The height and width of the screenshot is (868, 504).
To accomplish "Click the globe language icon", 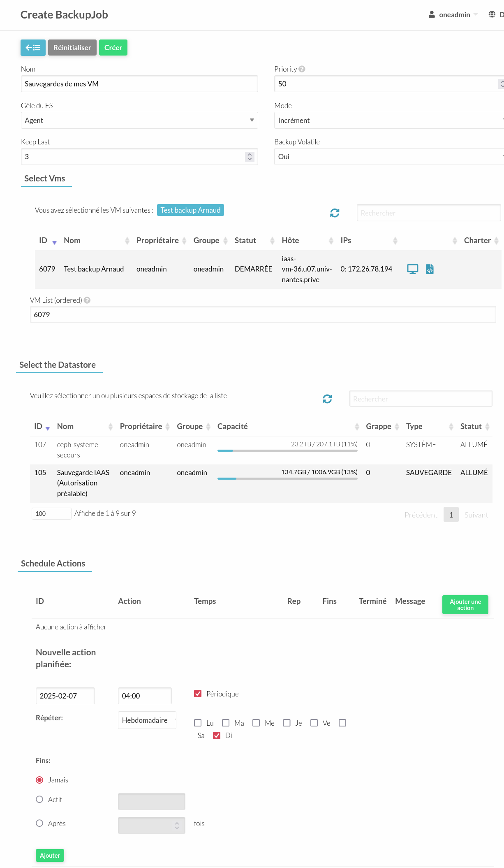I will (492, 15).
